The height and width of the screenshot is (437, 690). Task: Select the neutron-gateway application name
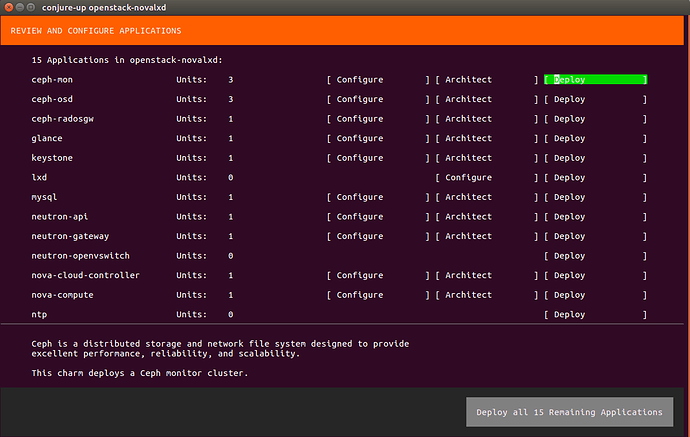pos(70,236)
